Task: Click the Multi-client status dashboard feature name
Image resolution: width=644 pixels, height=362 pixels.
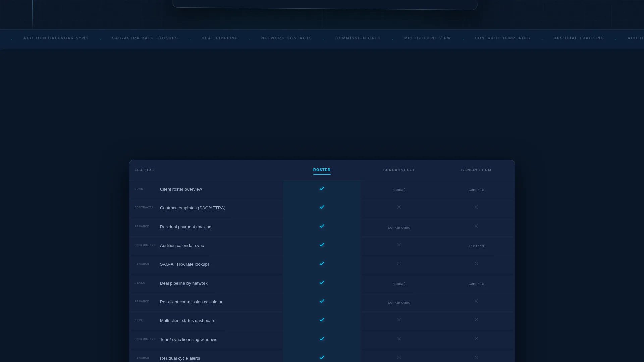Action: coord(188,321)
